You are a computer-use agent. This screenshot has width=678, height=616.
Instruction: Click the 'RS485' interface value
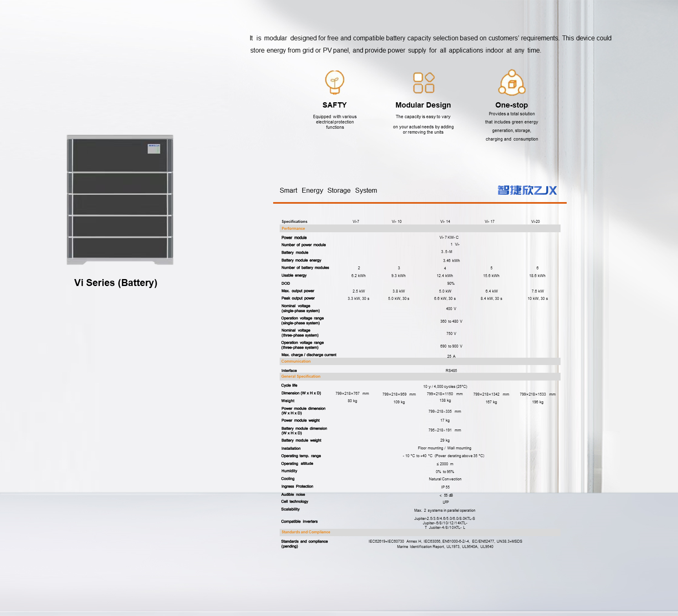451,371
